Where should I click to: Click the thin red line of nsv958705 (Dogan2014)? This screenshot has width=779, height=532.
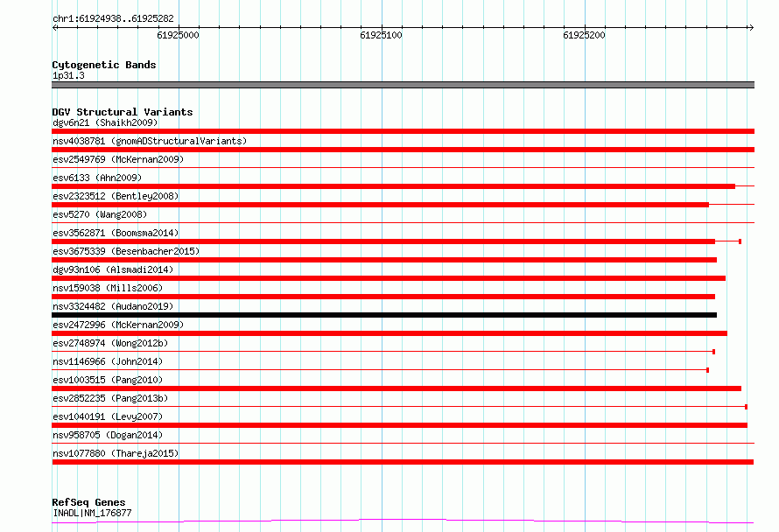pyautogui.click(x=403, y=443)
